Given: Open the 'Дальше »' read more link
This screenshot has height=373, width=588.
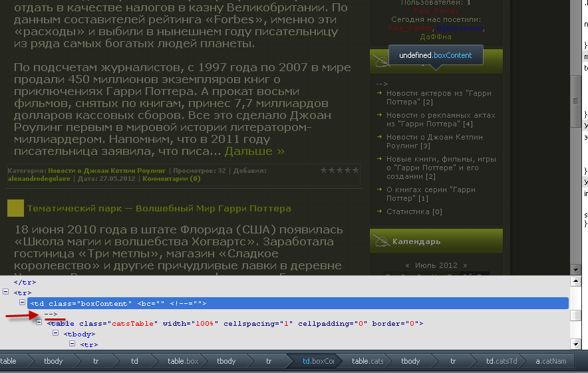Looking at the screenshot, I should click(254, 151).
